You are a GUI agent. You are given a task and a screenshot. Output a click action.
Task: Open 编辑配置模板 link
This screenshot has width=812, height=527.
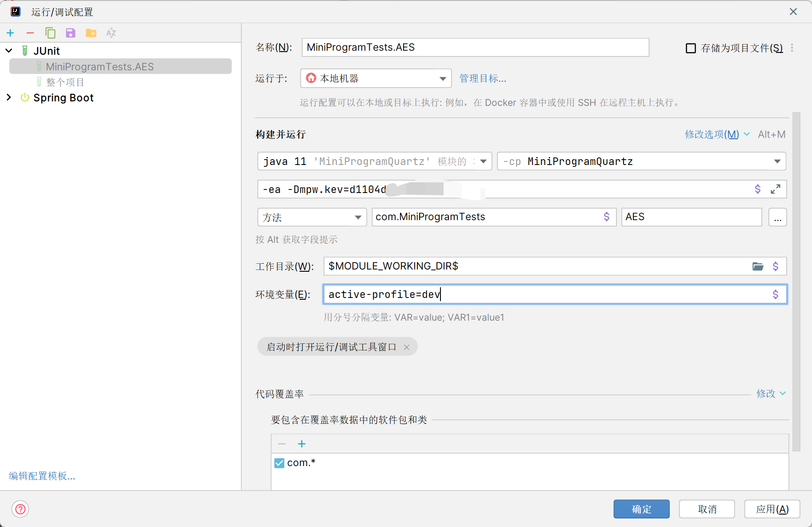tap(42, 476)
